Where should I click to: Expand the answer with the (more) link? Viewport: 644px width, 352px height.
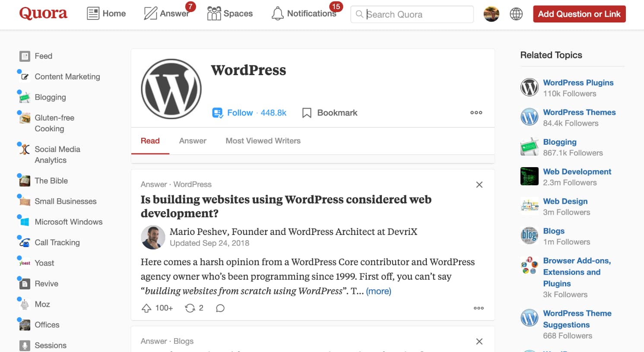378,291
